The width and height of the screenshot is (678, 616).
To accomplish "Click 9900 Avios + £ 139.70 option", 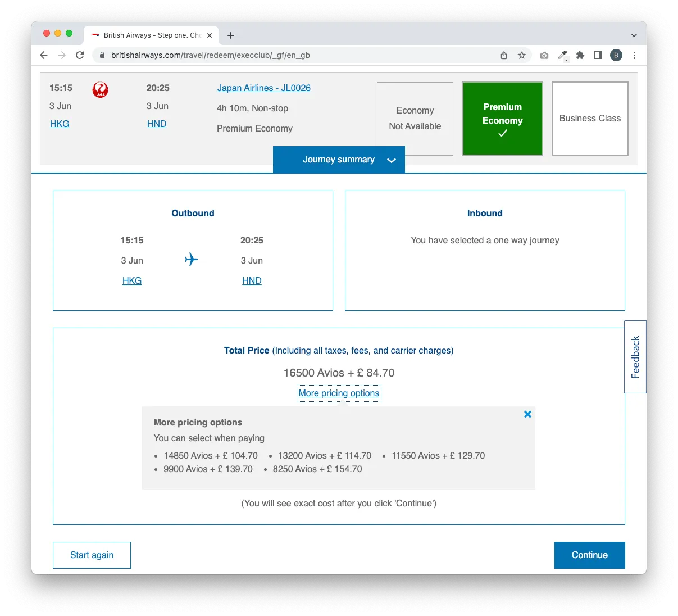I will pos(208,469).
